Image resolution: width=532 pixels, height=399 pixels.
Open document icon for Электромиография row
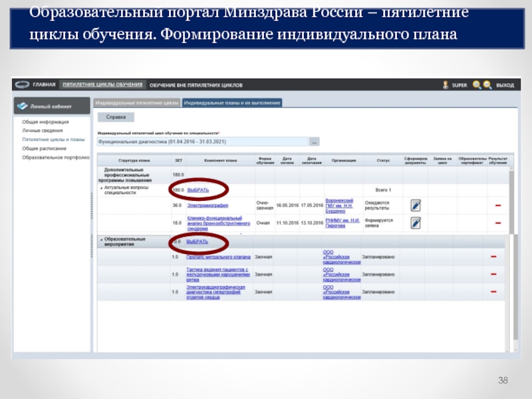(416, 205)
